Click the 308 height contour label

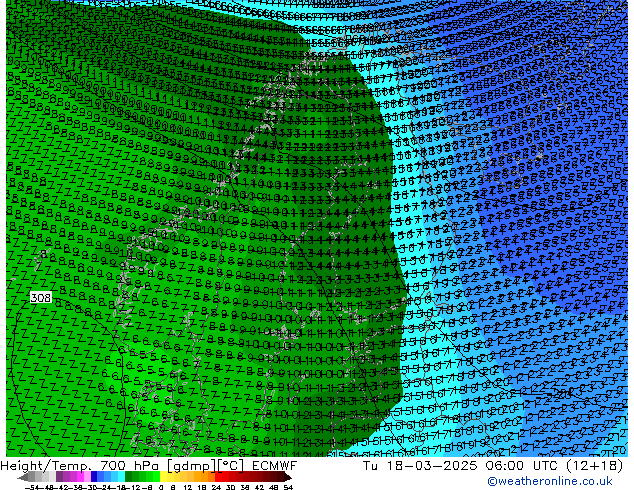pos(40,298)
